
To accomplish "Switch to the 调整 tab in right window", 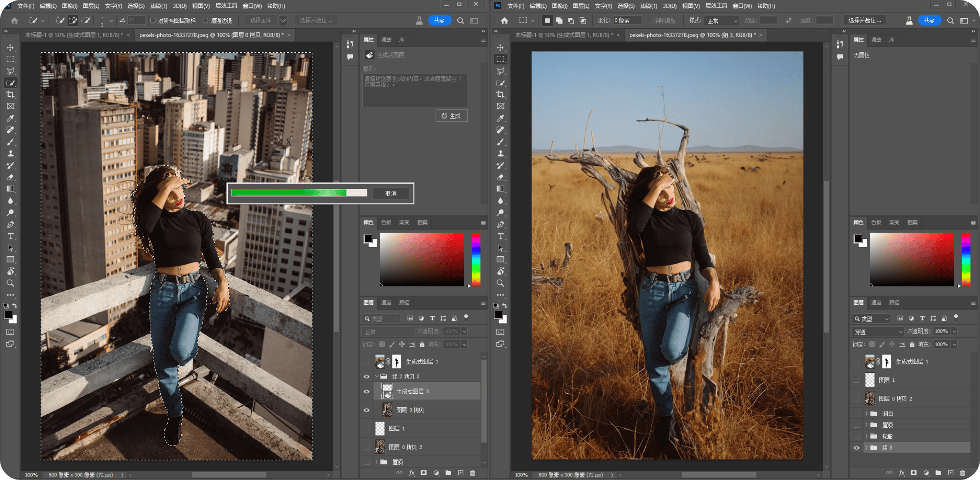I will point(876,40).
